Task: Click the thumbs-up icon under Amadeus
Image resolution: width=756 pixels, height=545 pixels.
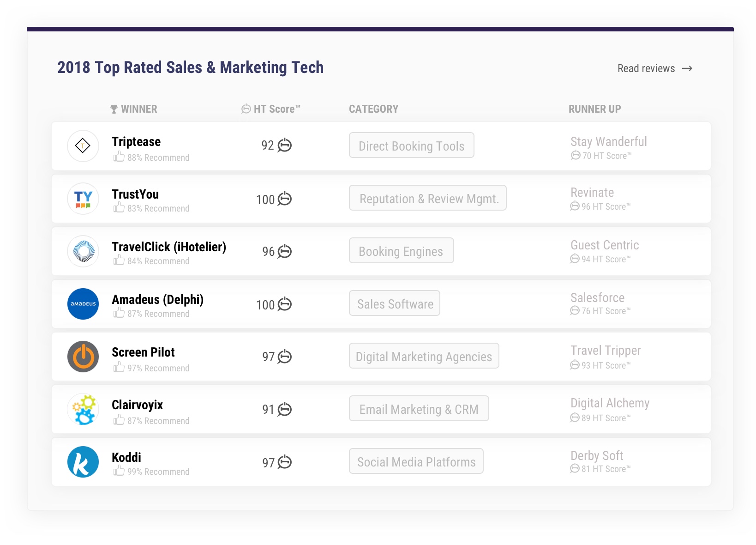Action: pos(119,313)
